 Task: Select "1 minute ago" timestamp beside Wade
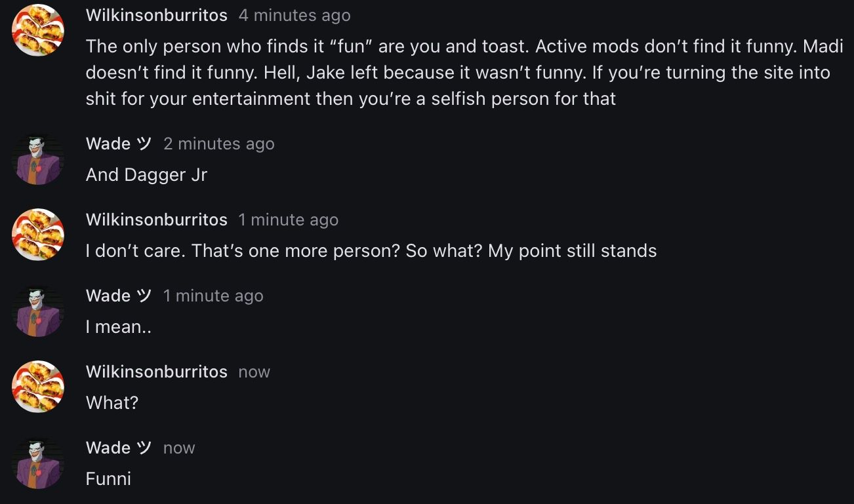213,296
